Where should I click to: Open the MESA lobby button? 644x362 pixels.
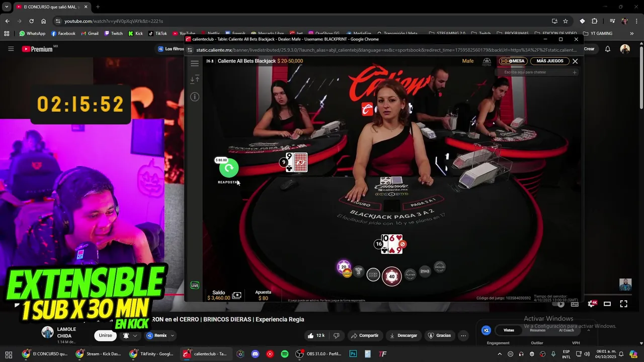[x=513, y=61]
